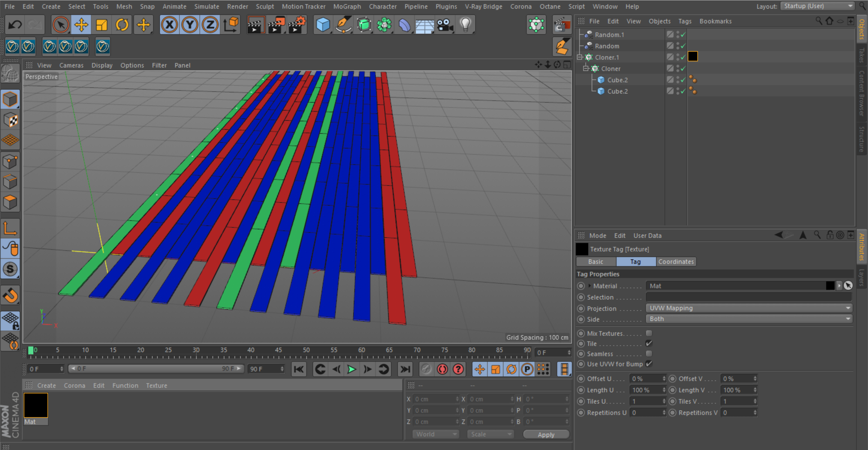Click the Undo arrow icon
The width and height of the screenshot is (868, 450).
coord(15,25)
